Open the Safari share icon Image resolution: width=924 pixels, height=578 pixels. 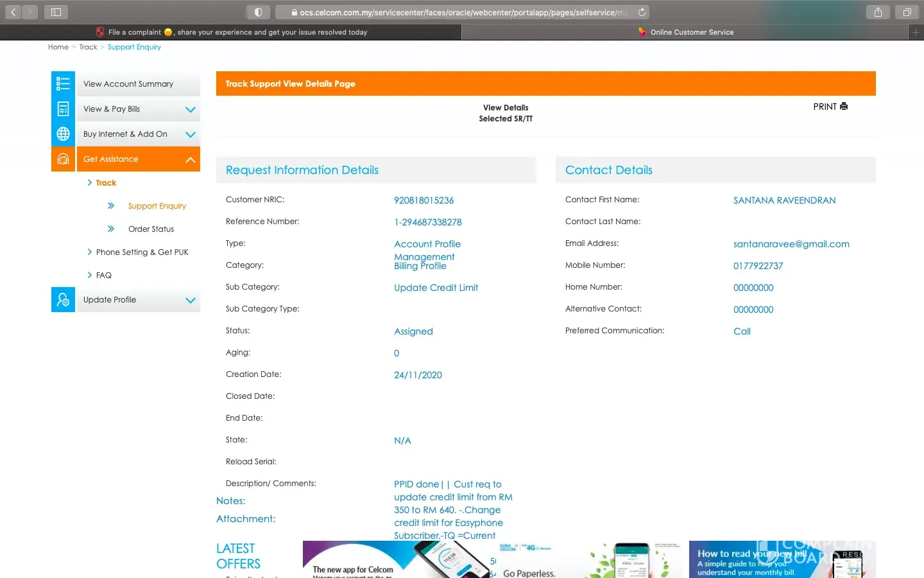pos(878,12)
